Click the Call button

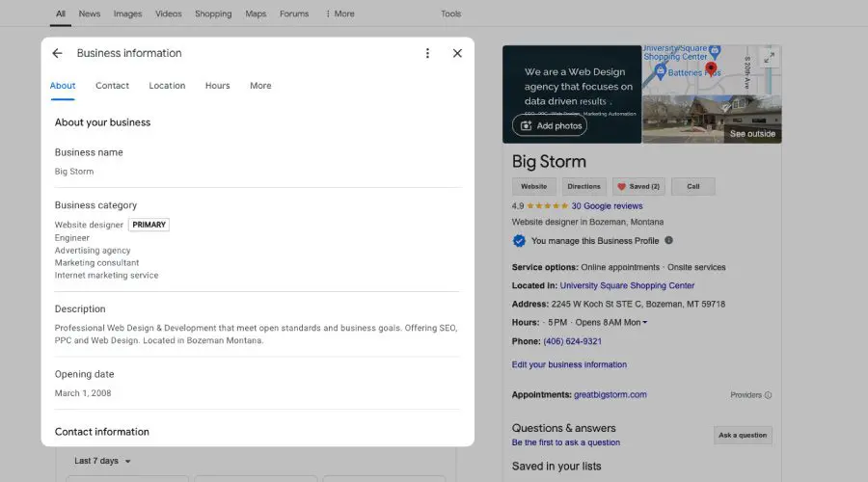pos(693,186)
